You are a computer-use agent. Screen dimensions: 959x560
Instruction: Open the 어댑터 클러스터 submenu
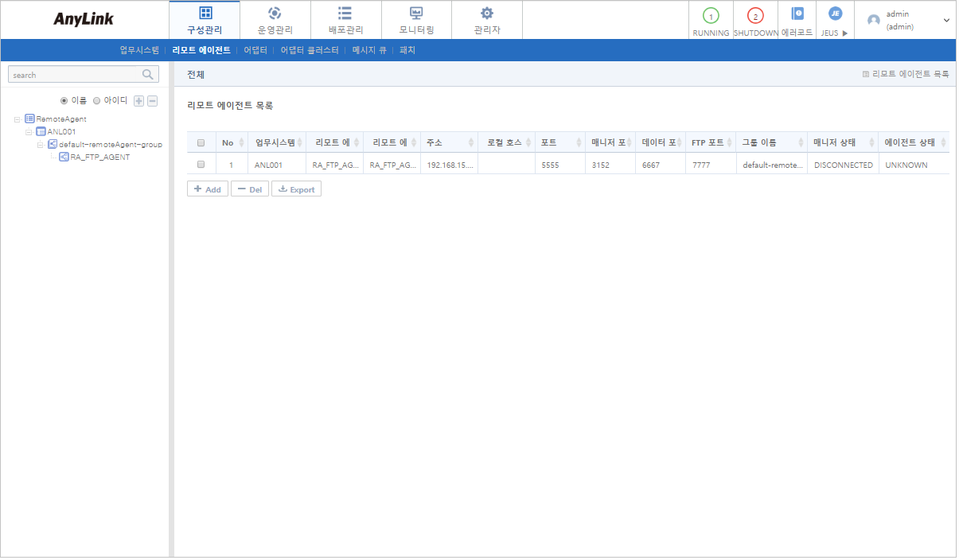point(310,50)
